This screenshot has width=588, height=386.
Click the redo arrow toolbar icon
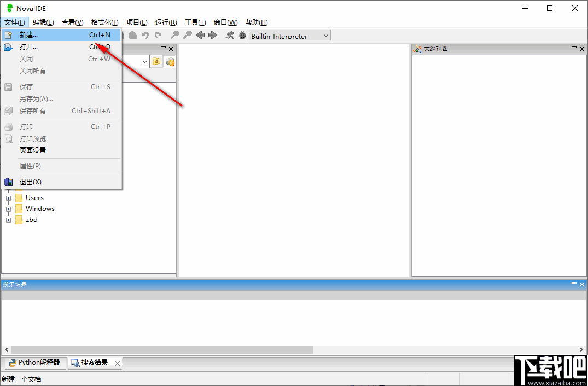coord(158,35)
